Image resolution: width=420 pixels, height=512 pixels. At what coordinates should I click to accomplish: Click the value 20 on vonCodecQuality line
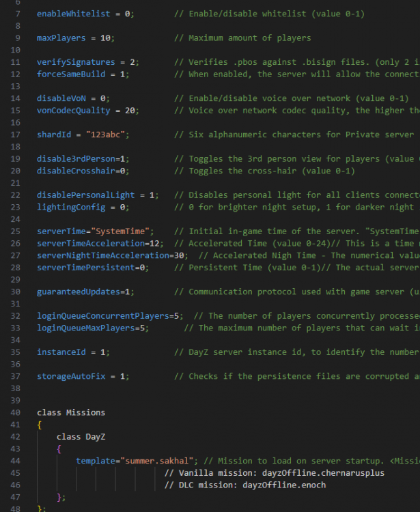130,111
